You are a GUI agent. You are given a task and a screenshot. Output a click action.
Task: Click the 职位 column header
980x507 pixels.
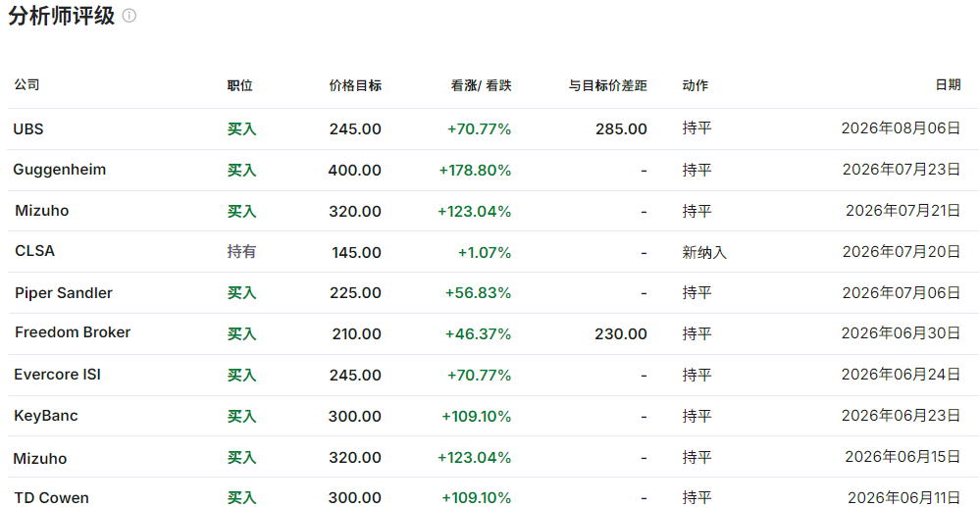pos(240,85)
